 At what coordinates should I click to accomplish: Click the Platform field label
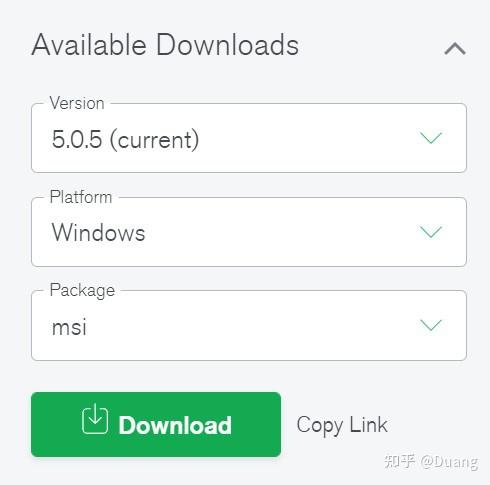tap(81, 197)
